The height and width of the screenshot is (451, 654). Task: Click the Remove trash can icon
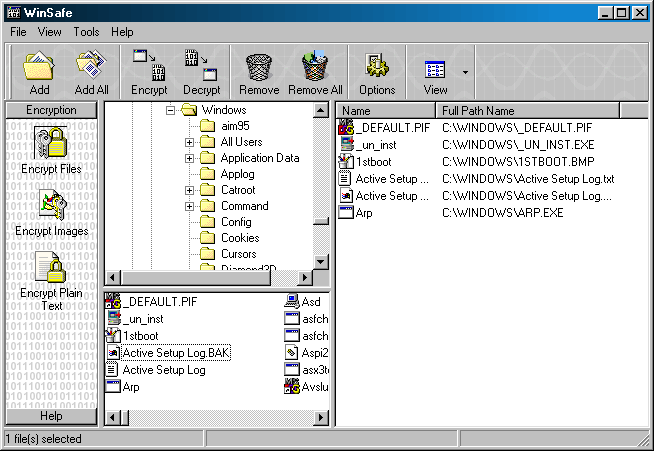[259, 72]
